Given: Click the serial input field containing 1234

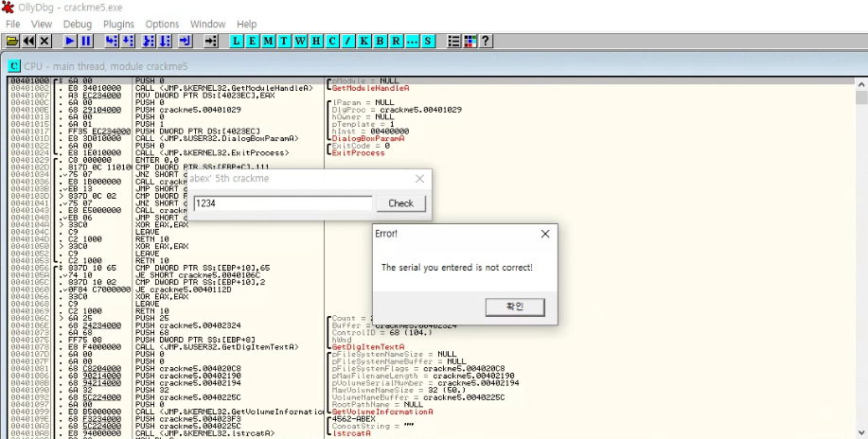Looking at the screenshot, I should (x=283, y=203).
